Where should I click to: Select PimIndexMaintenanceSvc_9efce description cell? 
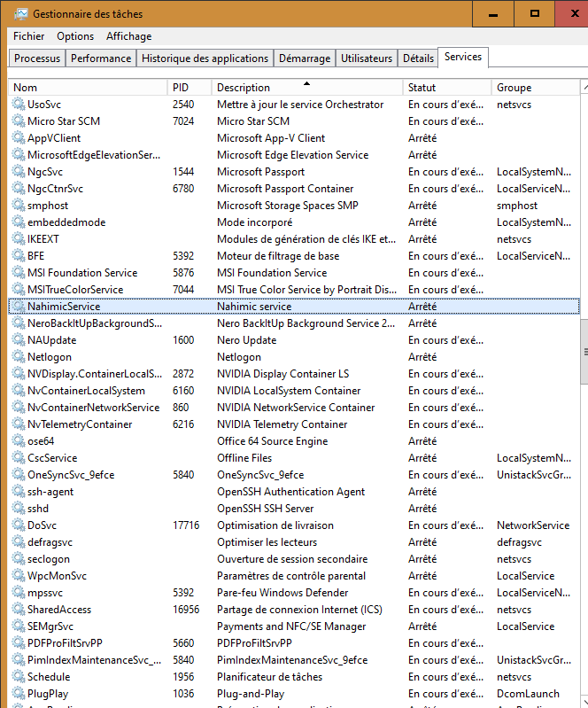[x=292, y=659]
